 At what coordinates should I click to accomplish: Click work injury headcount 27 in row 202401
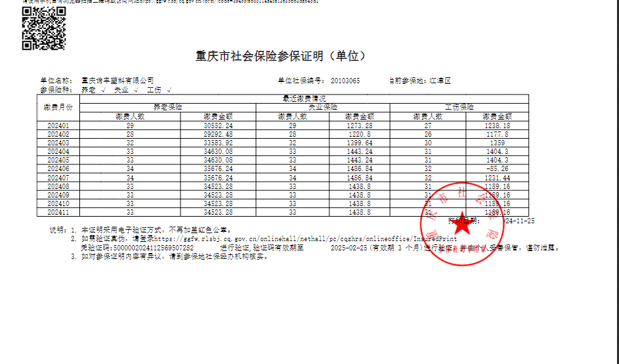click(428, 126)
